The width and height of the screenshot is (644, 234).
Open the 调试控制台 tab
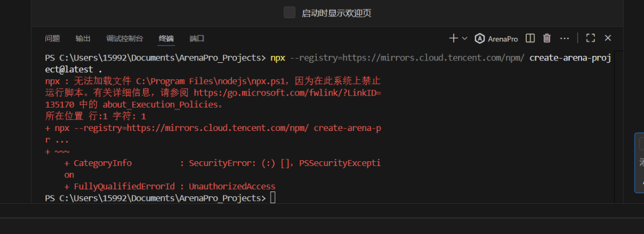(124, 39)
